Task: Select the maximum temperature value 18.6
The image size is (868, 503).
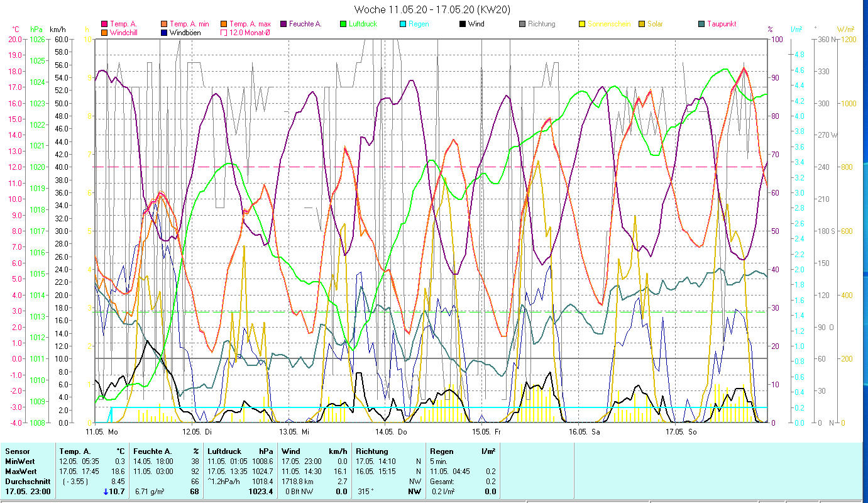Action: [x=118, y=472]
